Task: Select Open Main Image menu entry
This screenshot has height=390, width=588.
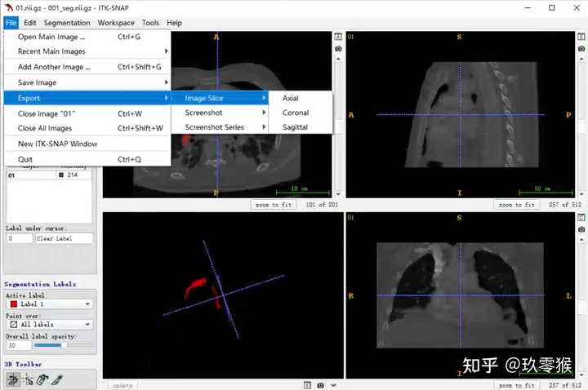Action: (x=87, y=37)
